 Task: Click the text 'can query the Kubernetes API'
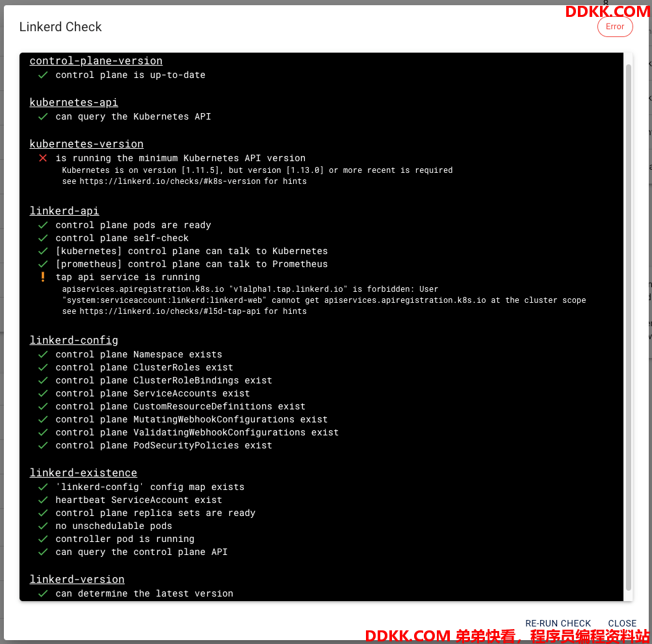(x=133, y=116)
